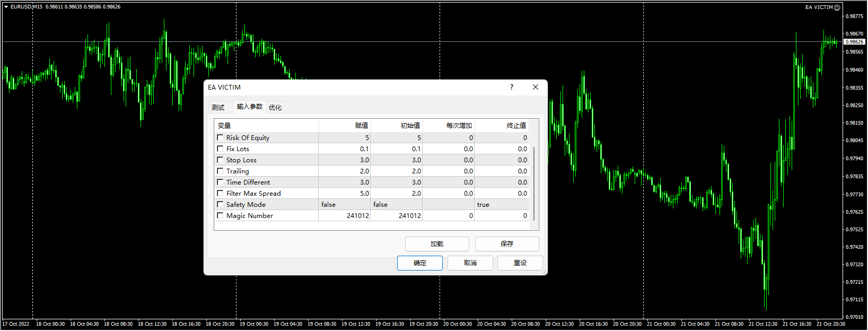Switch to the 测试 tab
Image resolution: width=868 pixels, height=331 pixels.
click(x=218, y=108)
